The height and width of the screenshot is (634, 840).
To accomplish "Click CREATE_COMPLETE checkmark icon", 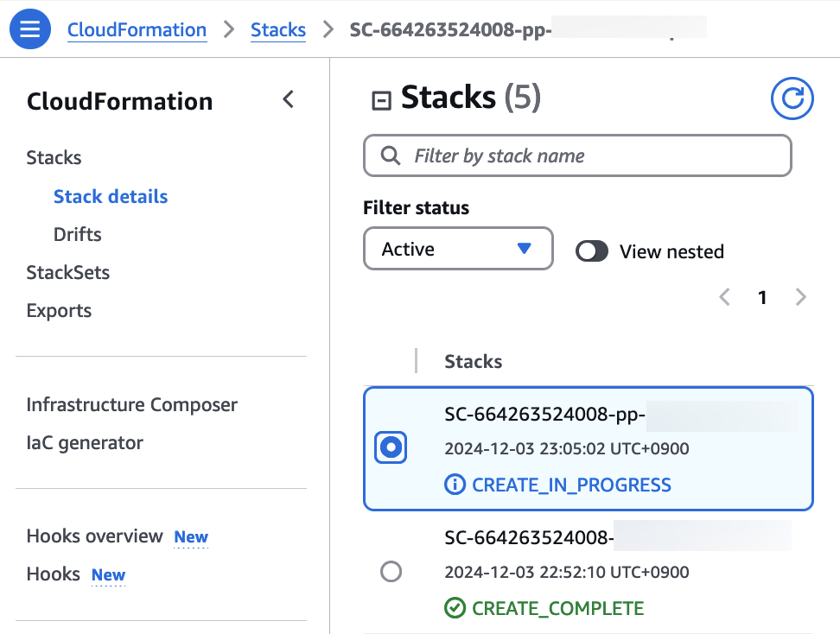I will [x=455, y=608].
